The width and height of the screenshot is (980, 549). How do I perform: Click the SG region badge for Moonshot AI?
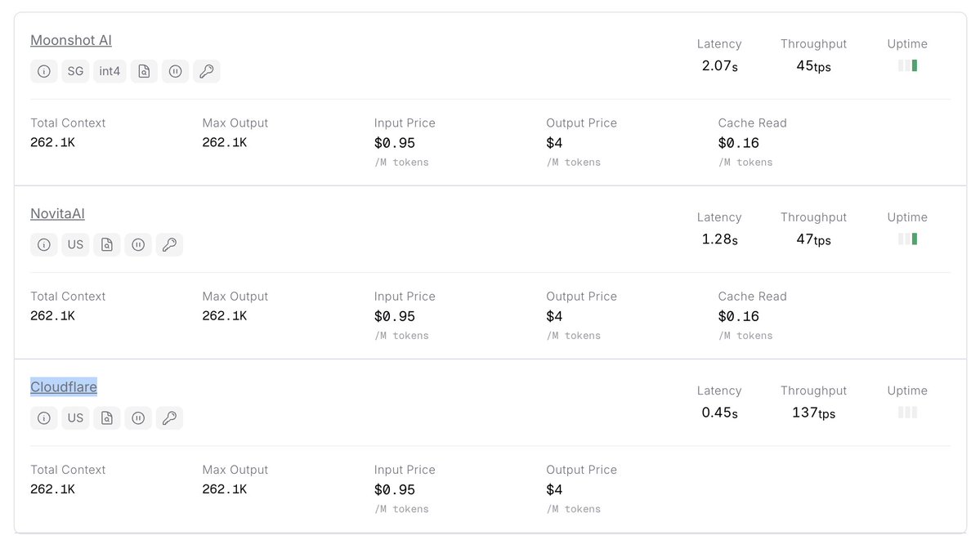[x=75, y=71]
